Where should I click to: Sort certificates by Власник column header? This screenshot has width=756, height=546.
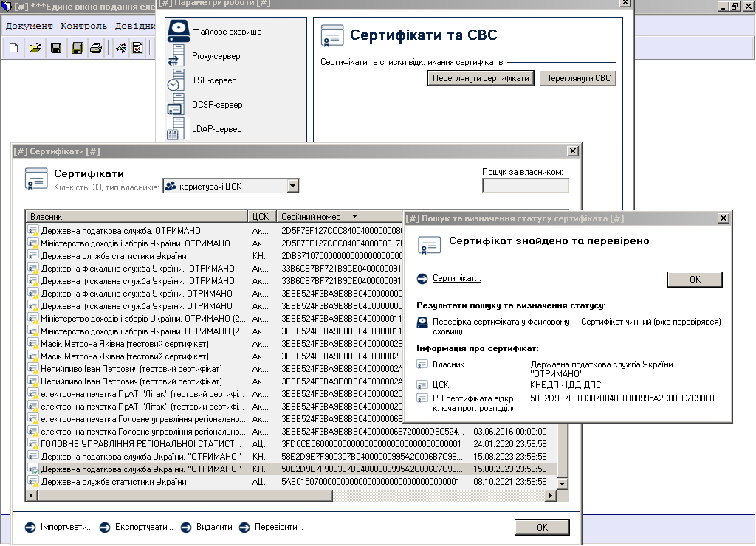[137, 217]
